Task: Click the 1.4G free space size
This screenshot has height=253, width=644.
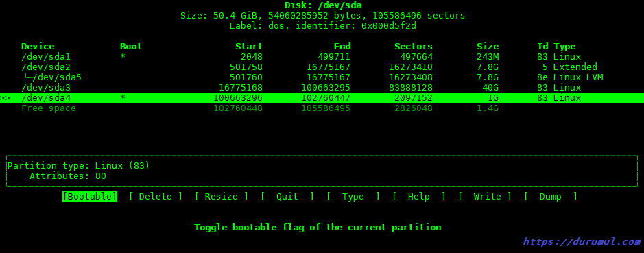Action: tap(488, 108)
